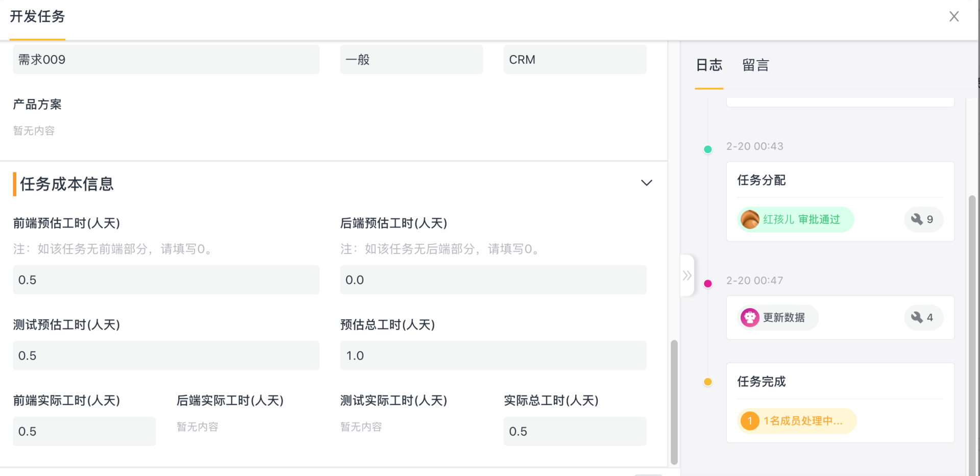Click 暂无内容 under 测试实际工时

[x=361, y=427]
